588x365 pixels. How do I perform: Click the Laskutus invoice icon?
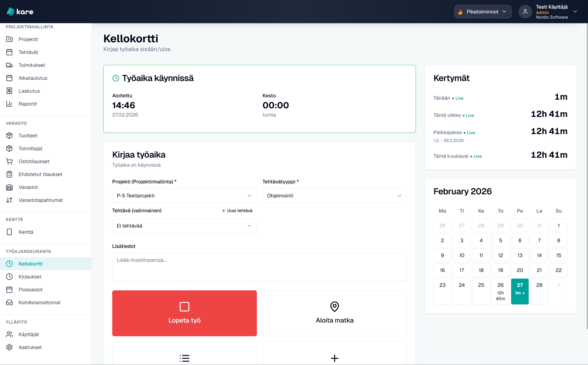(x=9, y=91)
